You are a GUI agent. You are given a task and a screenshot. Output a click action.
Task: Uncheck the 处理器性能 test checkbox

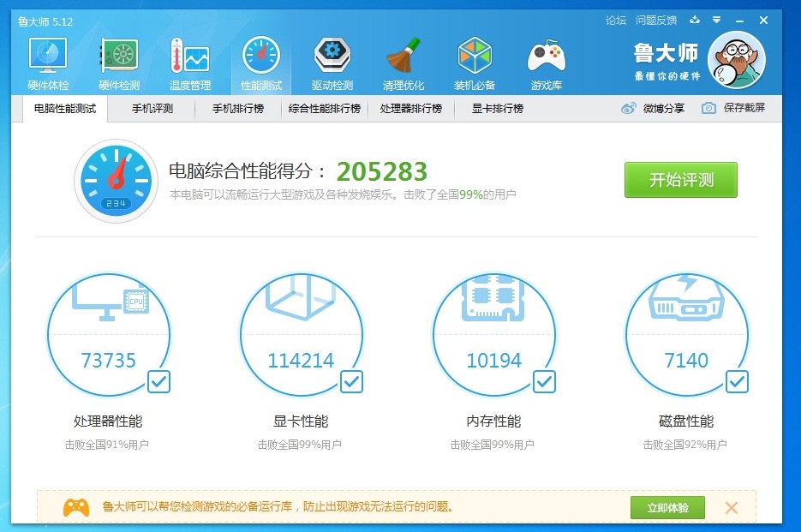coord(158,381)
